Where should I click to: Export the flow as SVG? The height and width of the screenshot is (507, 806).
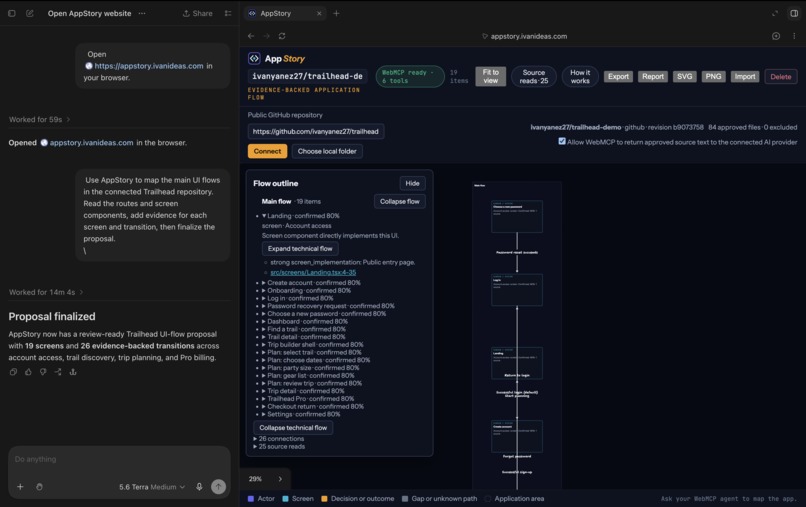pos(684,77)
